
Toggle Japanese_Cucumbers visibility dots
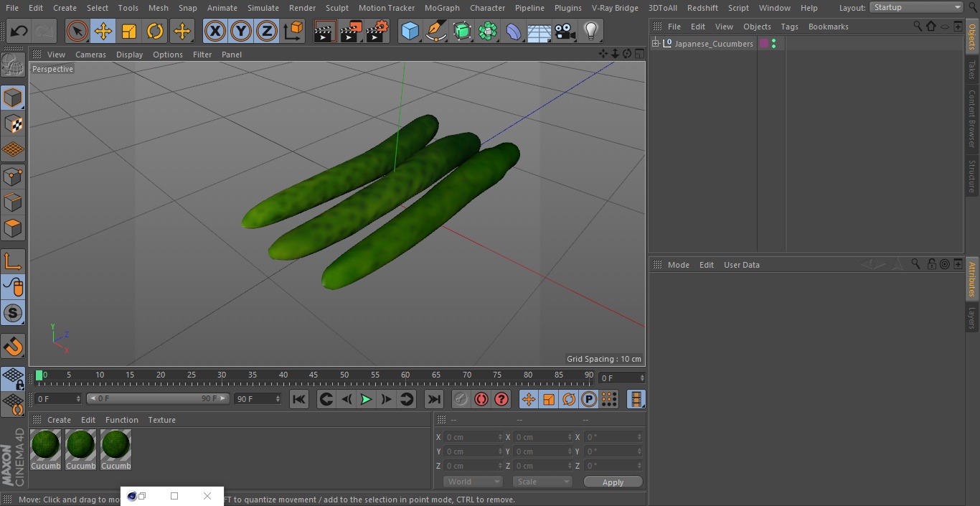click(773, 44)
